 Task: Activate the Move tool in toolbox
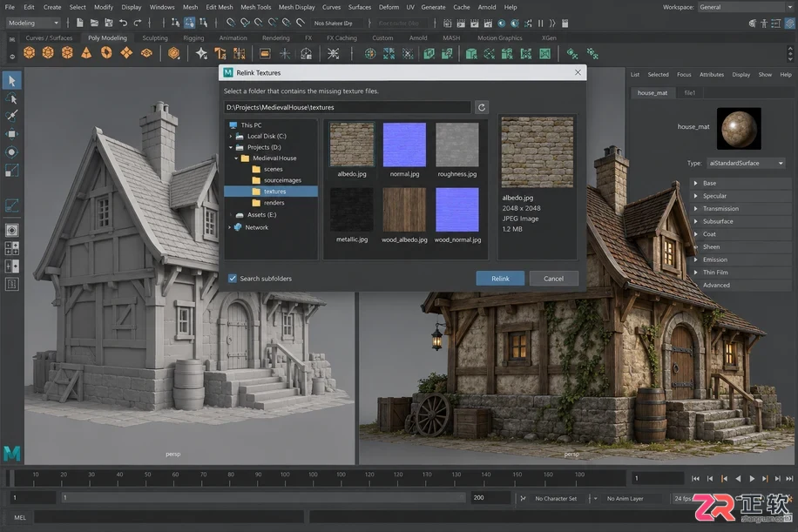coord(11,134)
